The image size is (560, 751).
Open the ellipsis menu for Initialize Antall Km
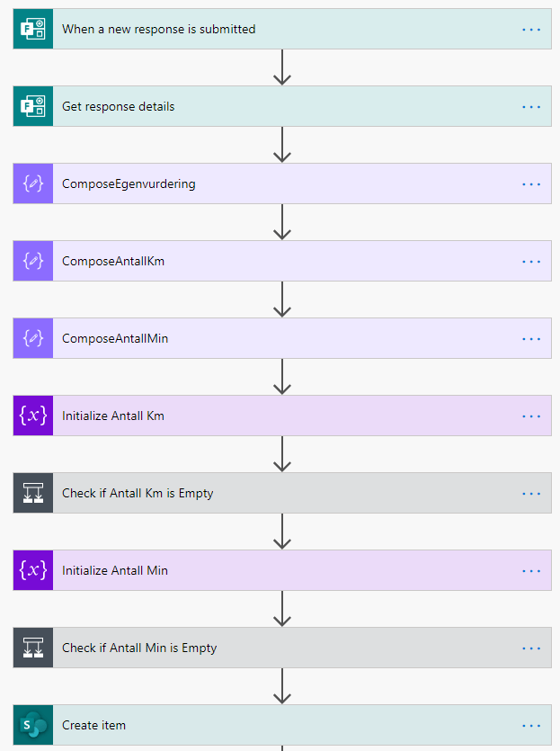point(531,416)
